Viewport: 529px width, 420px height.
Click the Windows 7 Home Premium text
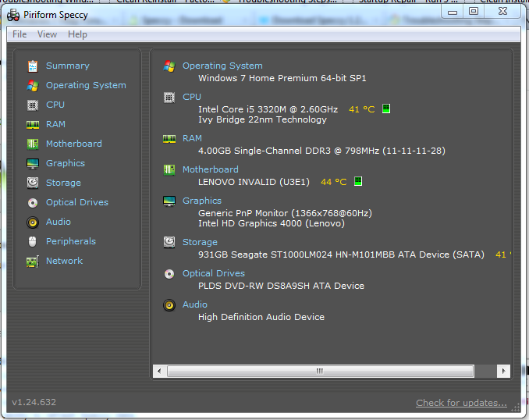(x=282, y=78)
